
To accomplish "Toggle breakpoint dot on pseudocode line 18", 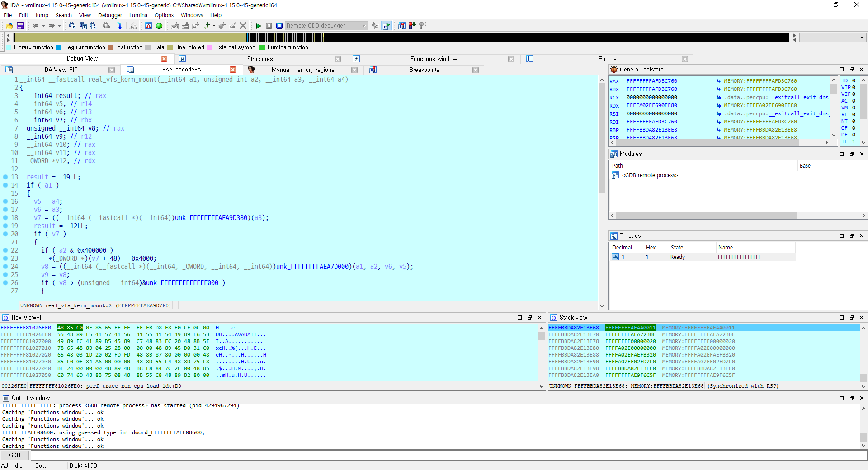I will (5, 218).
